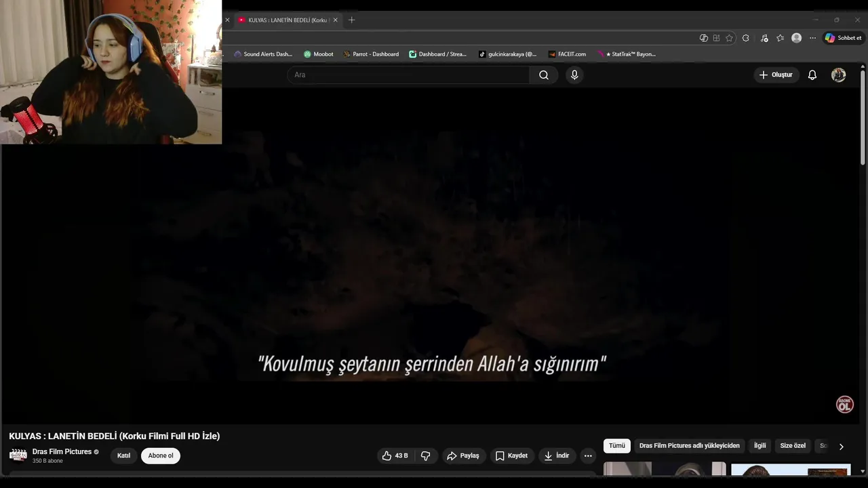Download video with İndir button

tap(557, 456)
